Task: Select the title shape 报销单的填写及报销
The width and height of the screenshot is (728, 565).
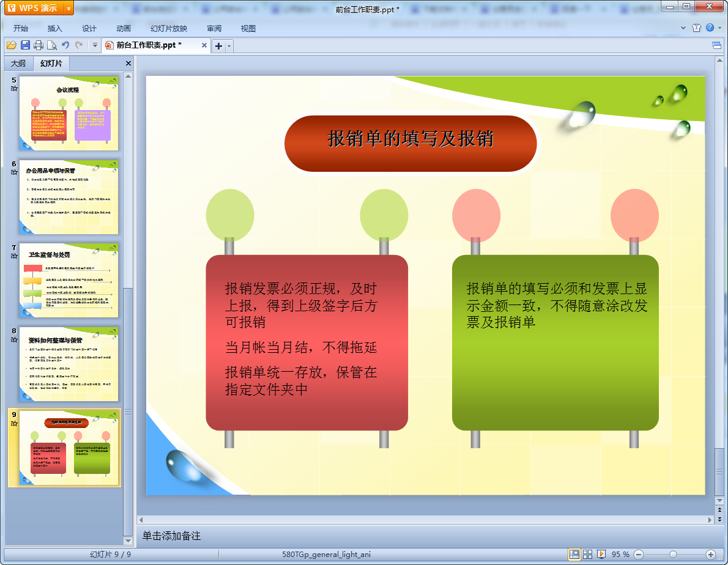Action: [x=410, y=143]
